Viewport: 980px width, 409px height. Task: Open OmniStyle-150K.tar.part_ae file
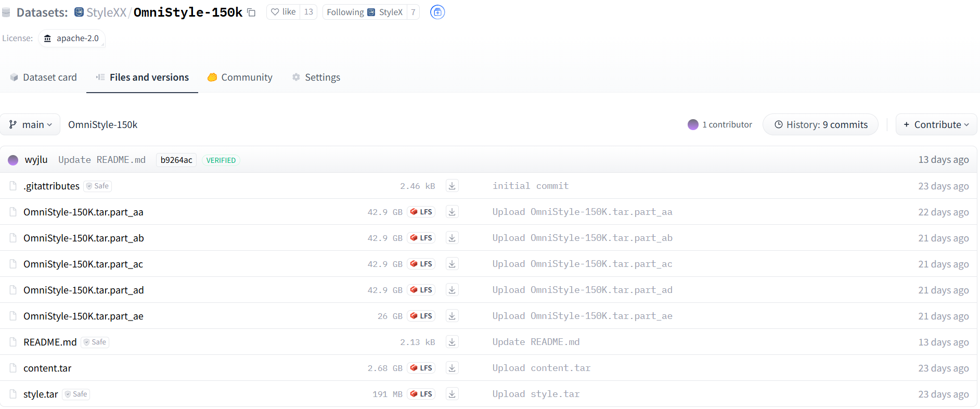(83, 316)
